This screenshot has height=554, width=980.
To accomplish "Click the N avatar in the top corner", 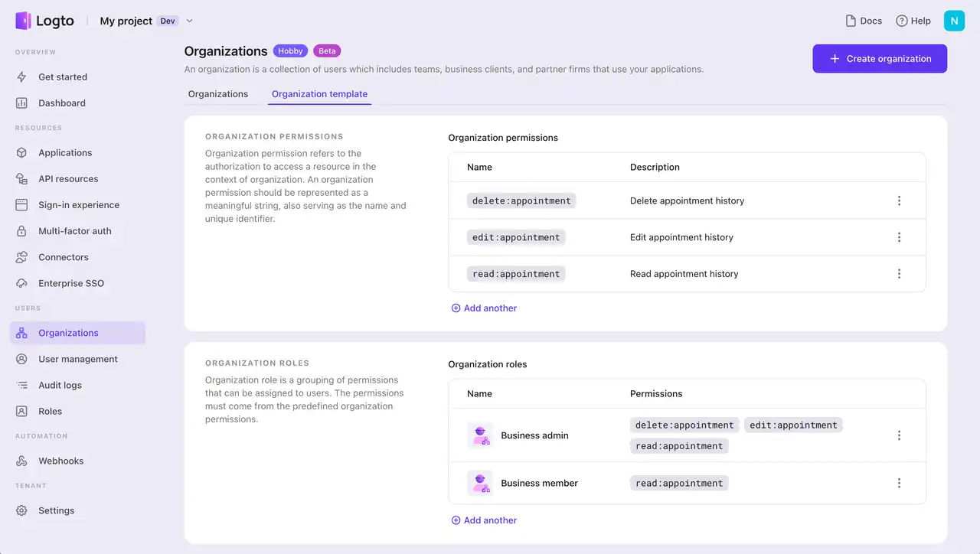I will (954, 21).
